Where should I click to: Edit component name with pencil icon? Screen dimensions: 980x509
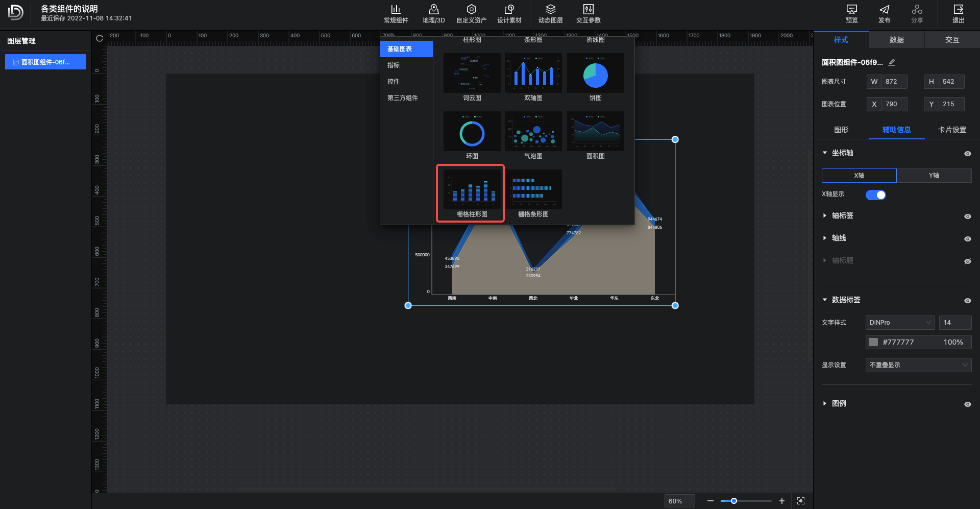[x=892, y=62]
